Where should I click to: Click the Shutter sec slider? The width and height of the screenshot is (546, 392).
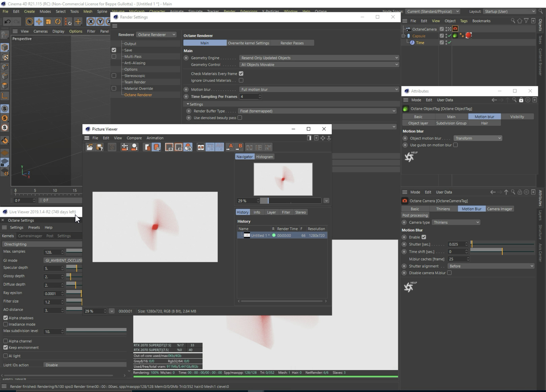pos(502,244)
